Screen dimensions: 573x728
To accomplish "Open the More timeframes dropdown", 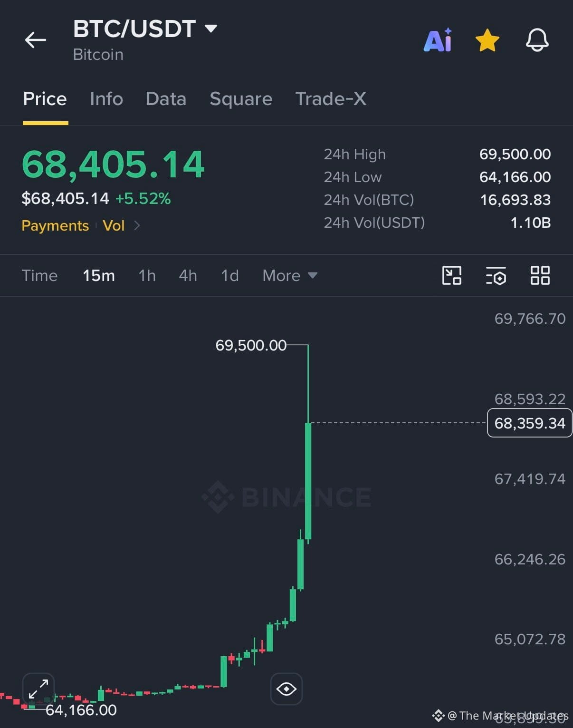I will (290, 275).
